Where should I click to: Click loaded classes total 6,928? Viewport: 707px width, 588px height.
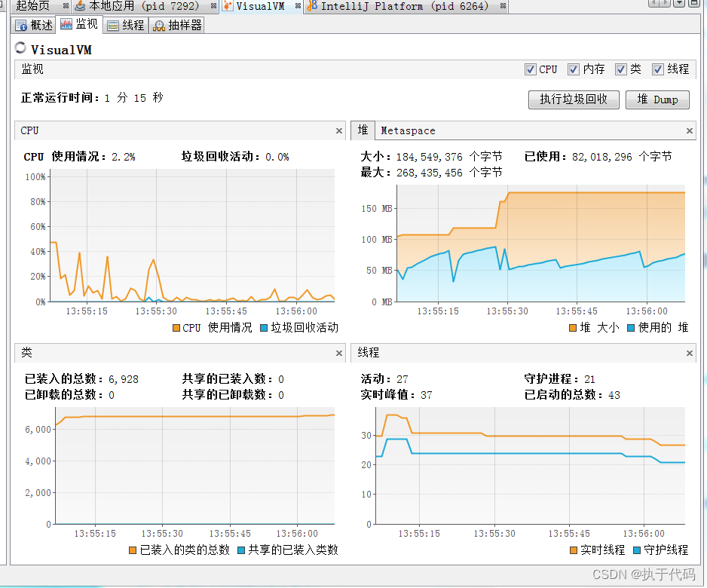124,379
